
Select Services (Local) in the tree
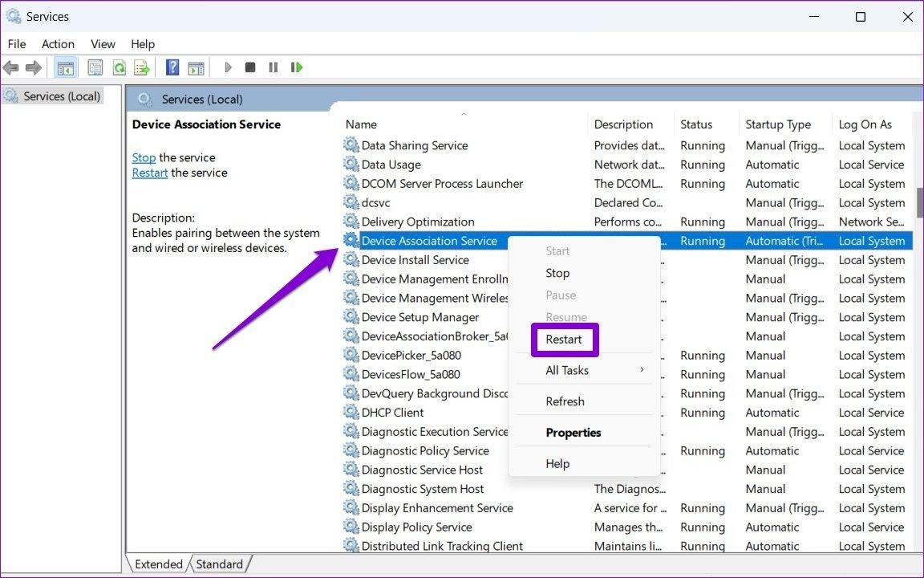pyautogui.click(x=62, y=96)
